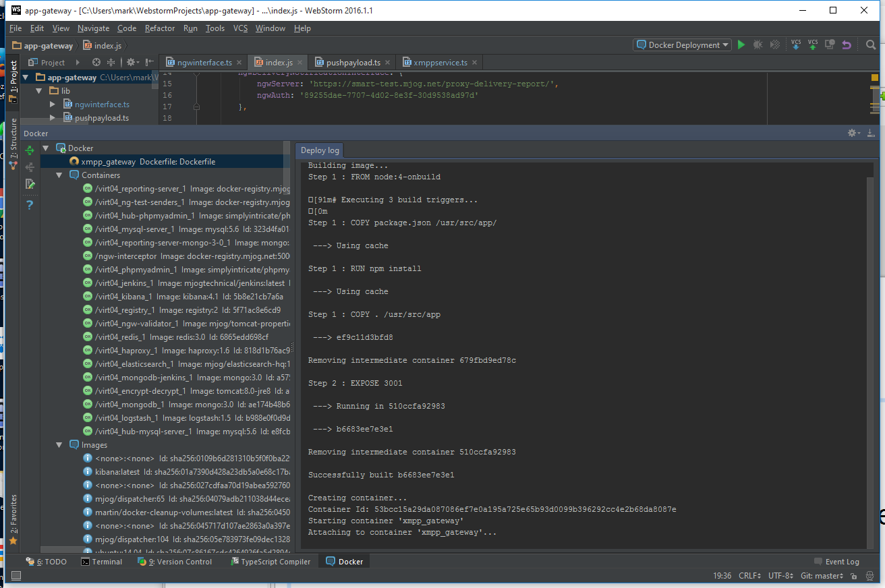Click Docker tool window button at bottom
The image size is (885, 588).
click(x=345, y=562)
